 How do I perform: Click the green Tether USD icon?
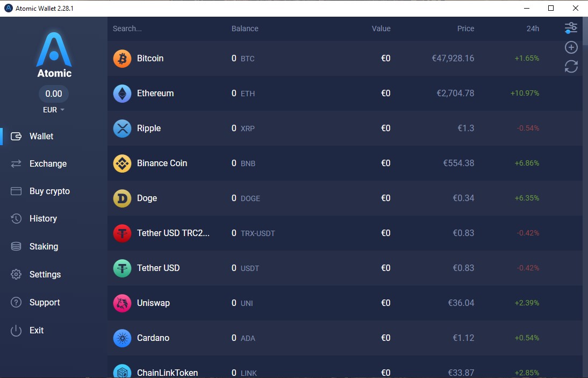point(122,268)
